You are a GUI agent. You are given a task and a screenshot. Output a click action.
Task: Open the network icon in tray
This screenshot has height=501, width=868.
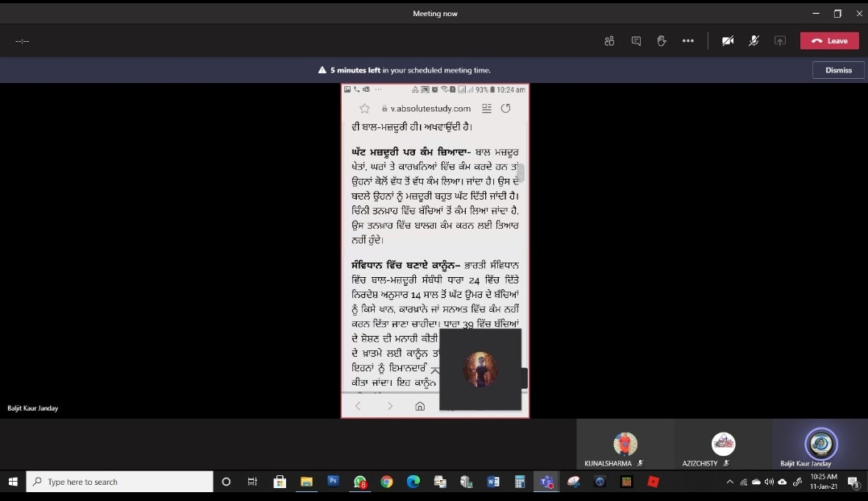click(743, 482)
